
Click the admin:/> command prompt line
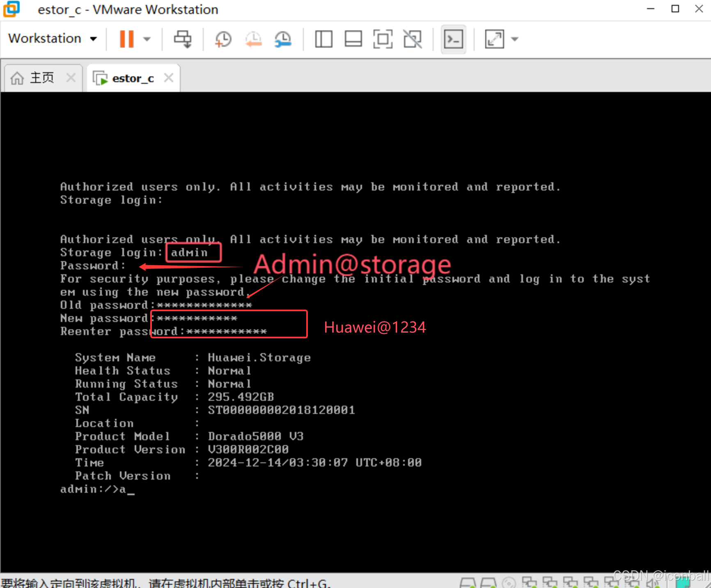(97, 489)
